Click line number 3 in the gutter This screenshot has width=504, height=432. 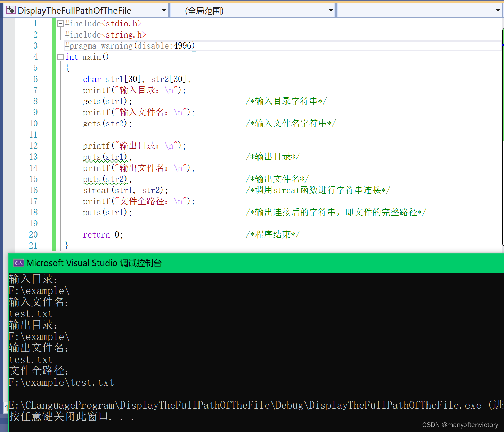tap(35, 46)
